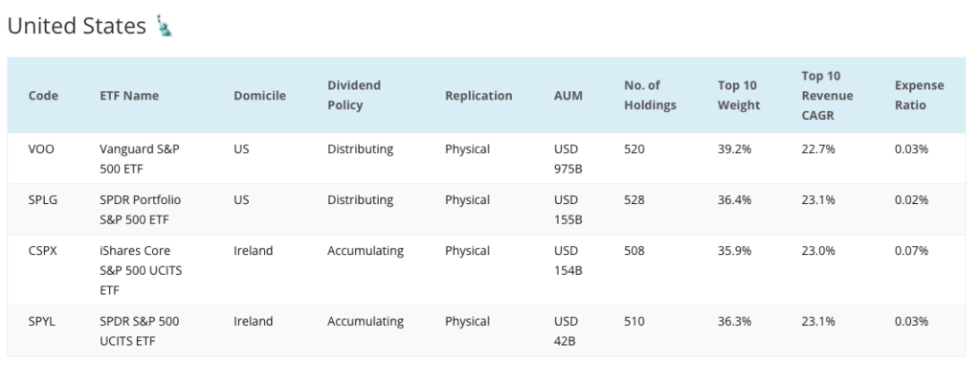980x366 pixels.
Task: Select the ETF Name column header
Action: point(129,95)
